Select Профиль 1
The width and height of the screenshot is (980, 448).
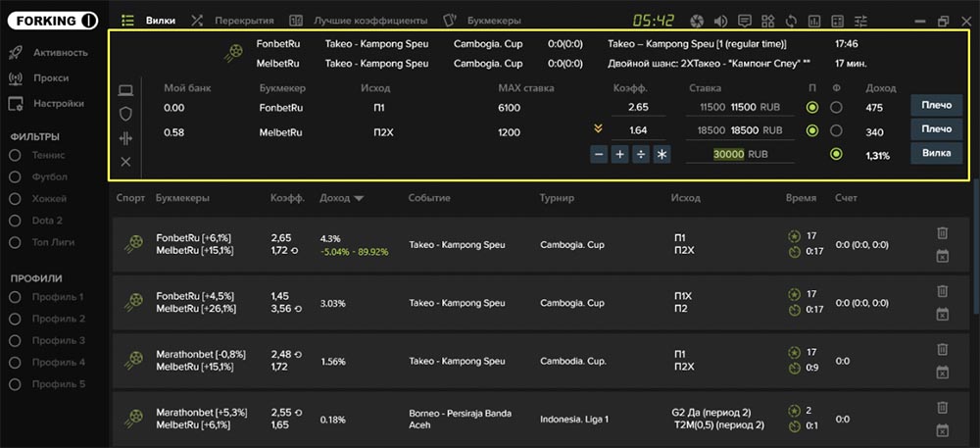[16, 297]
